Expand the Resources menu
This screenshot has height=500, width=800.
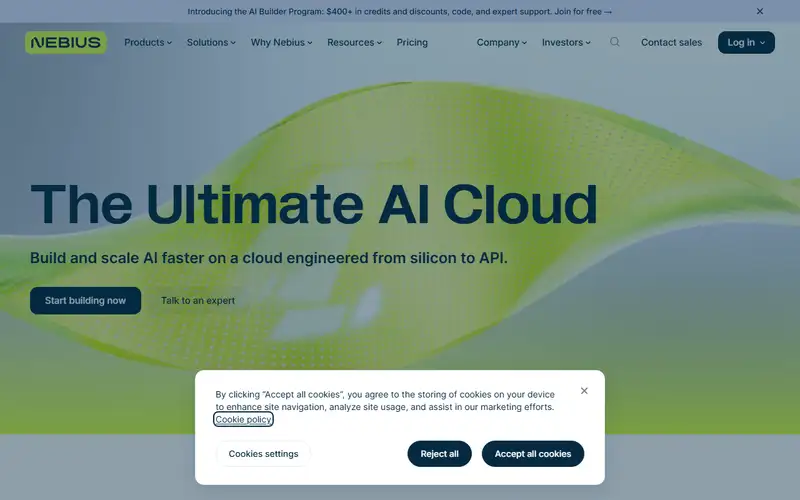355,42
